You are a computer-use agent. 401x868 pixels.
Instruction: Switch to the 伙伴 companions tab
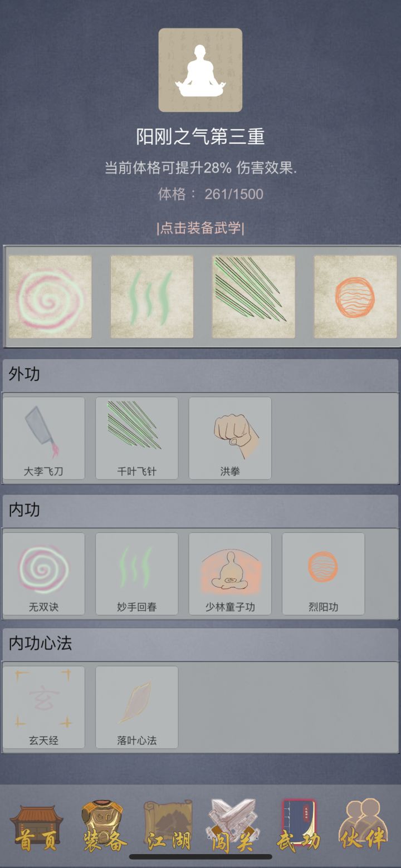363,825
